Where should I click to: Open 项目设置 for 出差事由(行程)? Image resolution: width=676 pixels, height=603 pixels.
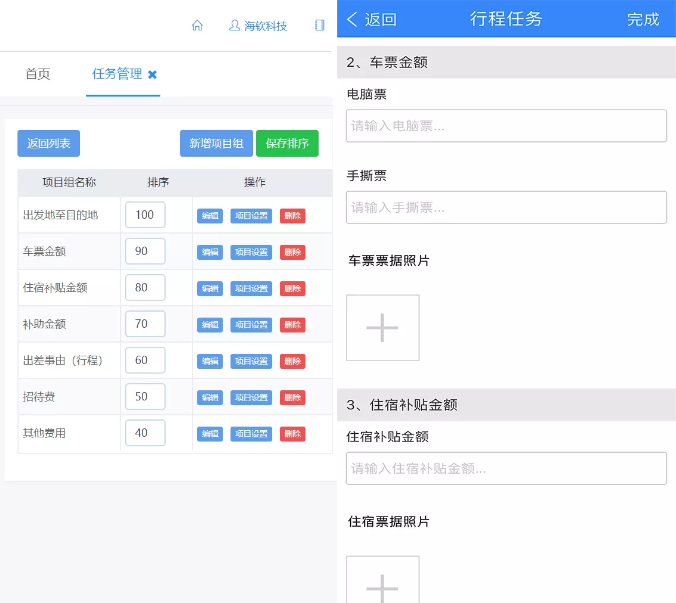click(x=251, y=361)
